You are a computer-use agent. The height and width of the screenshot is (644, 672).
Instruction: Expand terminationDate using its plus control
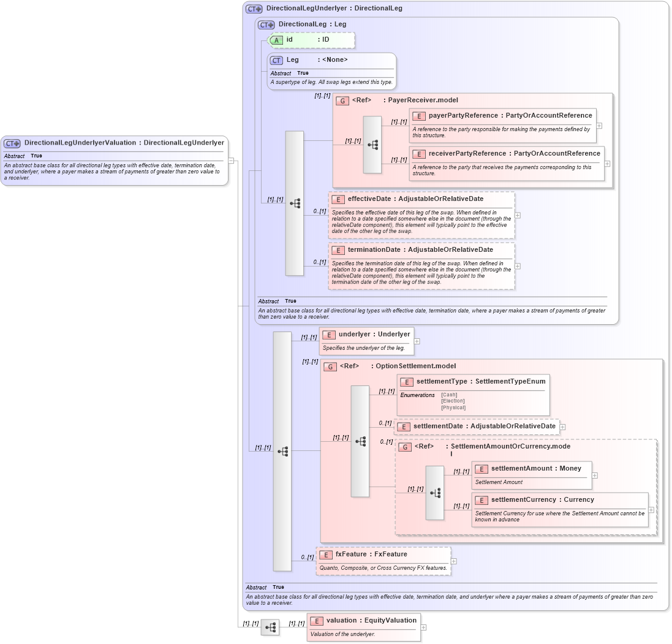518,266
